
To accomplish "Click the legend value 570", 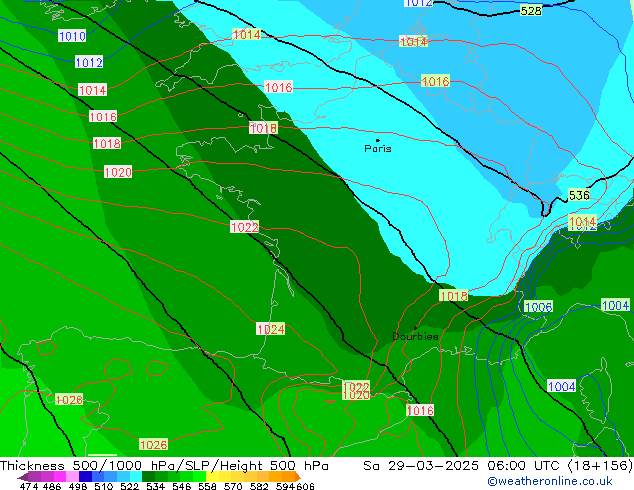I will 233,486.
